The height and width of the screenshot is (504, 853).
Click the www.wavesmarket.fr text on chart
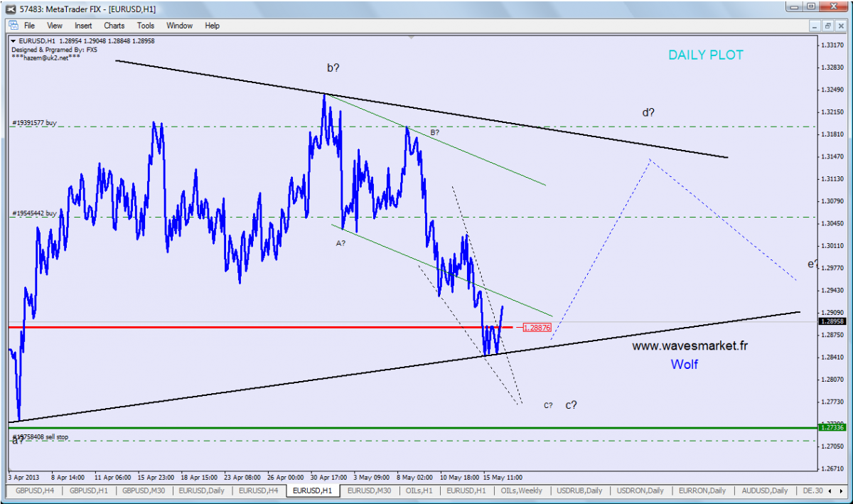689,346
